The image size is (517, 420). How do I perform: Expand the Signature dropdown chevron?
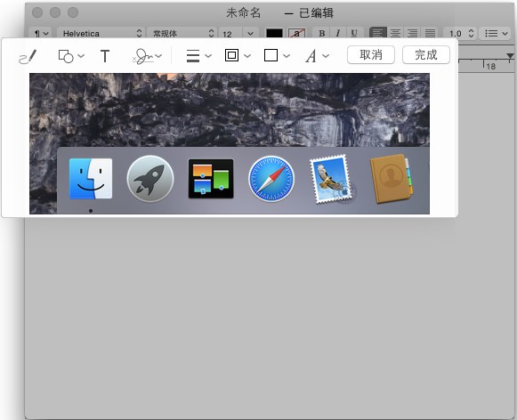(x=158, y=56)
